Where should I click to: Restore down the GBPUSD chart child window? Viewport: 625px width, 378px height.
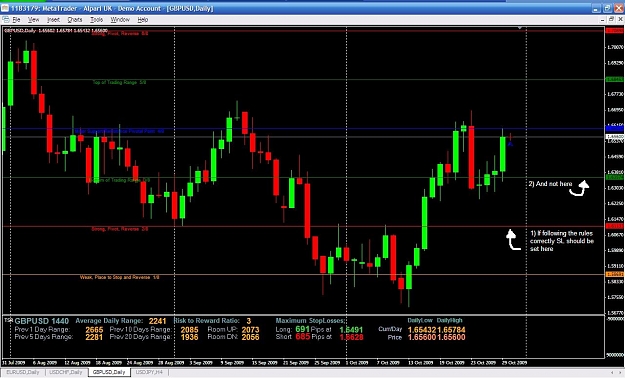tap(611, 19)
